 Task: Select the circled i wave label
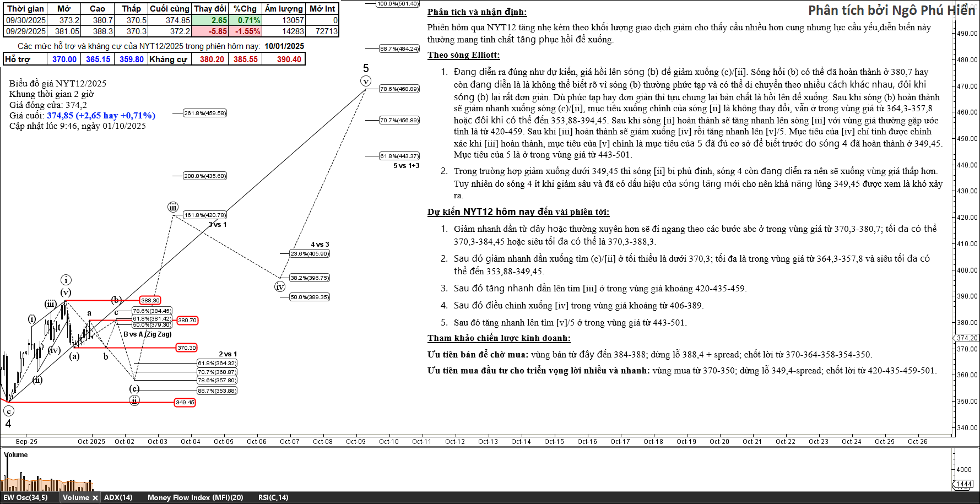coord(66,280)
